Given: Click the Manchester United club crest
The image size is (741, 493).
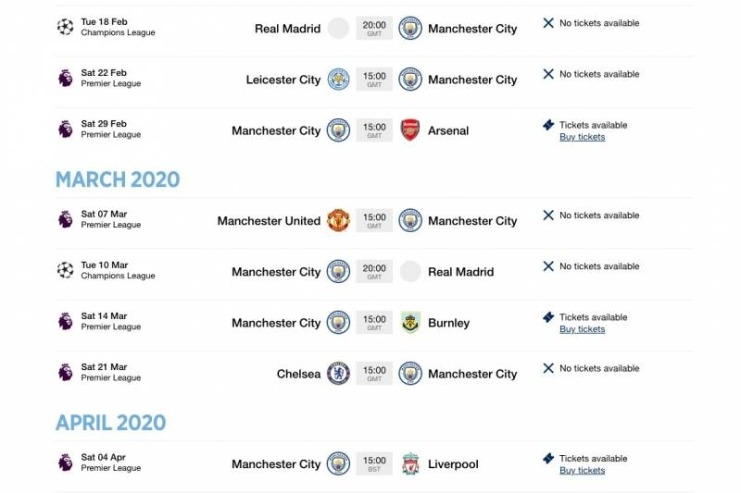Looking at the screenshot, I should click(x=338, y=221).
